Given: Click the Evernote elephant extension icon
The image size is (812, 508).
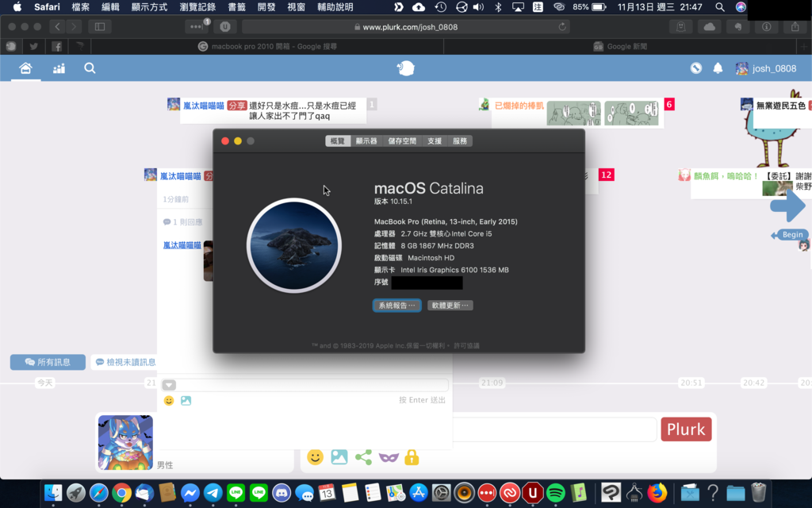Looking at the screenshot, I should click(738, 26).
